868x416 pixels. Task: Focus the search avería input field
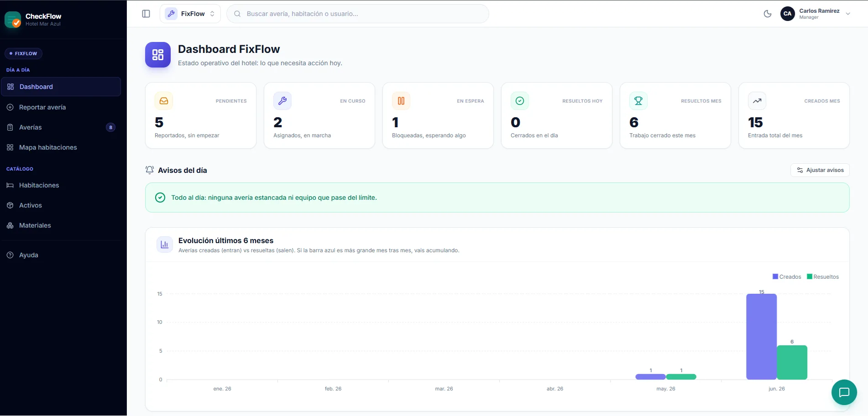coord(358,14)
